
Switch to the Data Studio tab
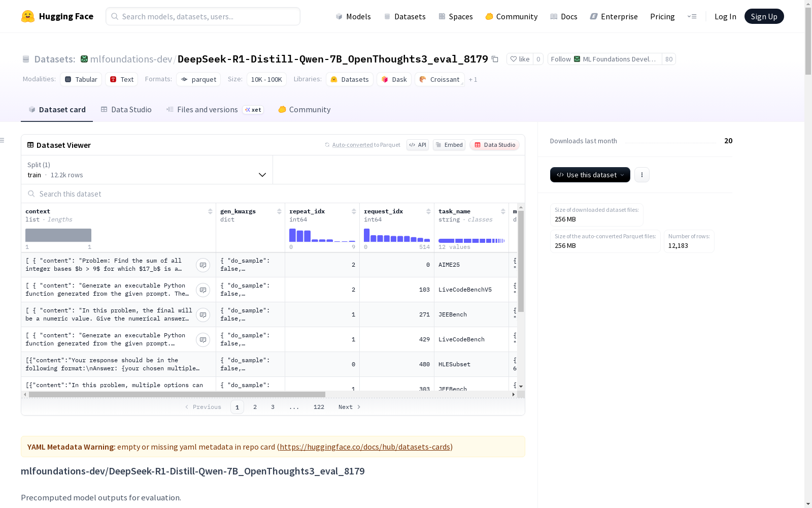click(x=126, y=110)
